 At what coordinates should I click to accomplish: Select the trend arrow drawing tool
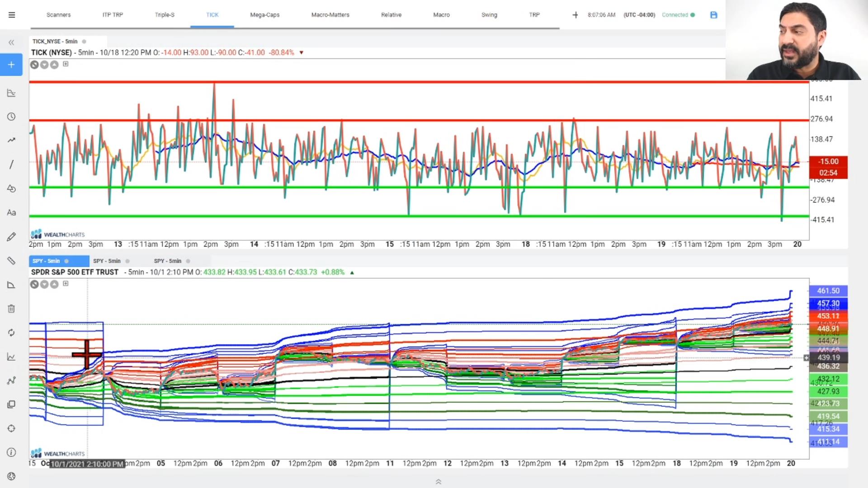pyautogui.click(x=11, y=140)
